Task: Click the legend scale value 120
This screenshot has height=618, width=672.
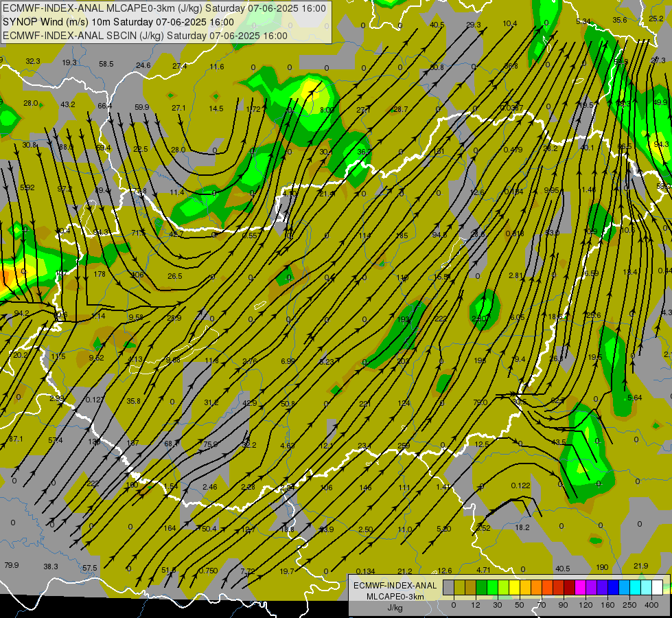Action: click(x=586, y=605)
